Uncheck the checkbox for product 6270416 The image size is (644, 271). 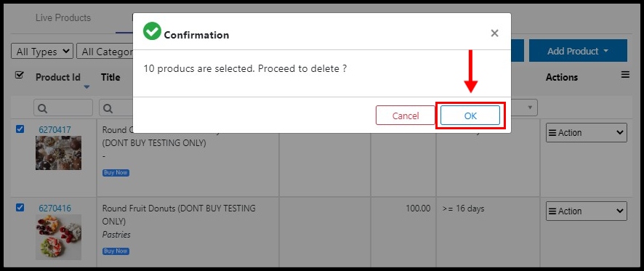pos(20,207)
